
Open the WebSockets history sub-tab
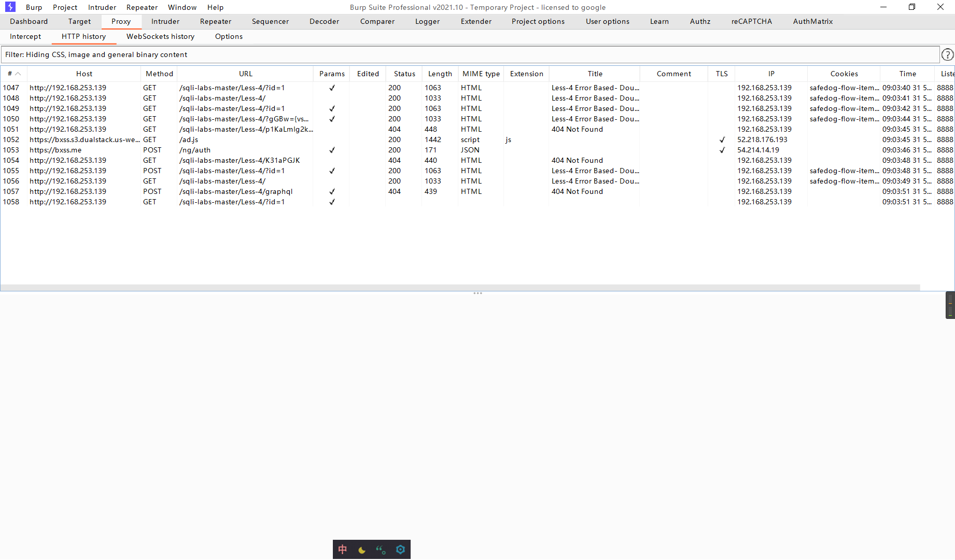pyautogui.click(x=161, y=36)
